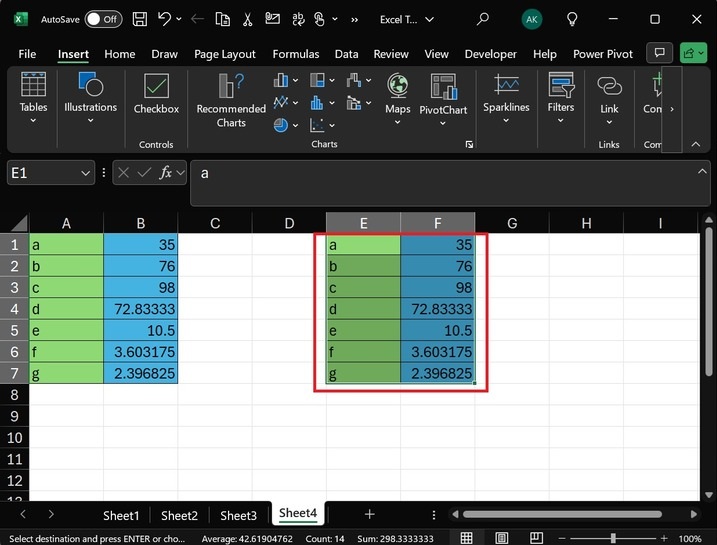Click the 100% zoom level
The width and height of the screenshot is (717, 545).
690,539
